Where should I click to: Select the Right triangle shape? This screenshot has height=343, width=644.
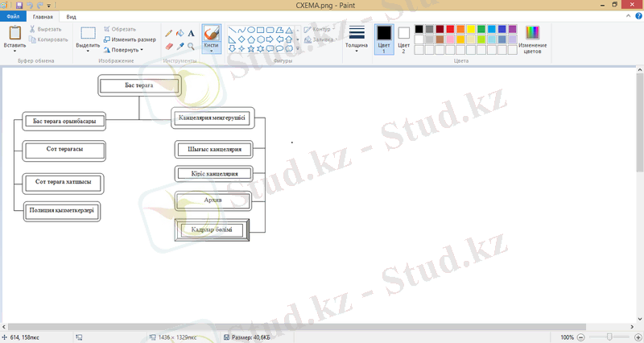coord(232,39)
